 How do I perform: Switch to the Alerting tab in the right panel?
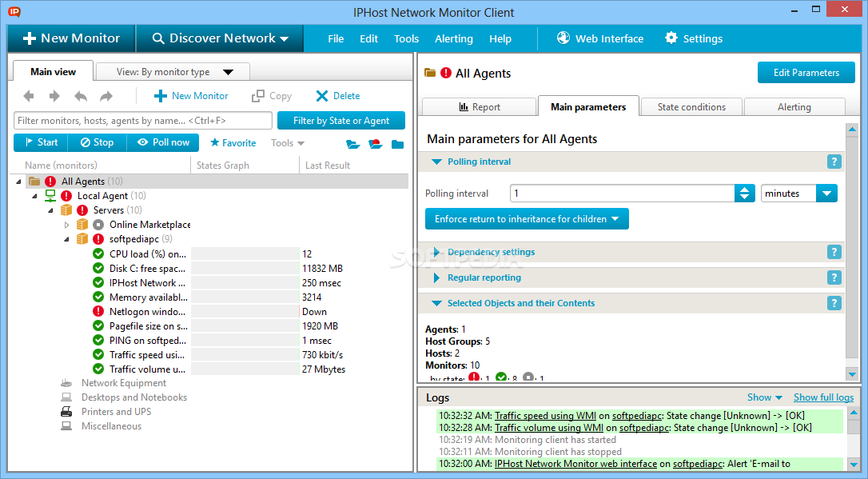(x=794, y=107)
